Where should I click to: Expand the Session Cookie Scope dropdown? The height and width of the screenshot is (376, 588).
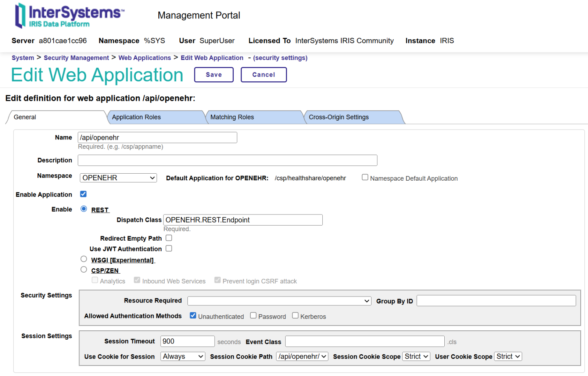tap(416, 357)
